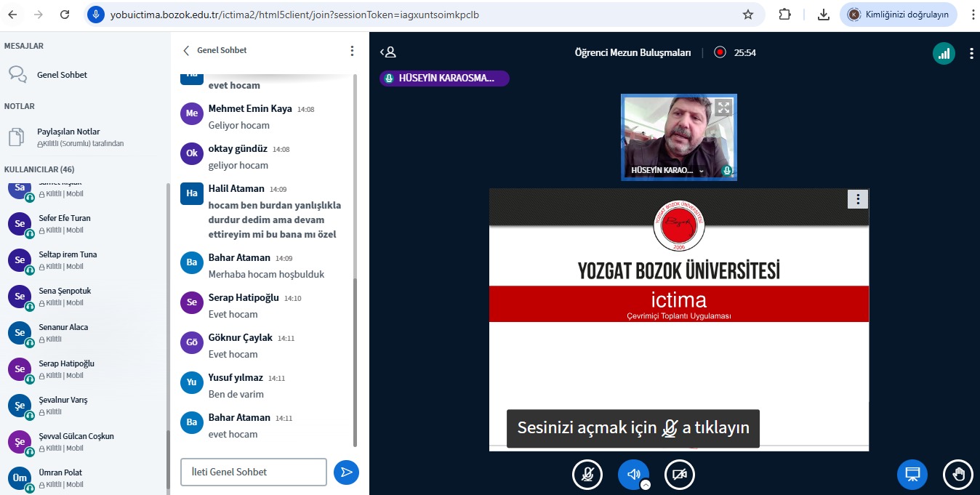Select user Sena Şenpotuk
This screenshot has width=980, height=495.
pos(84,296)
